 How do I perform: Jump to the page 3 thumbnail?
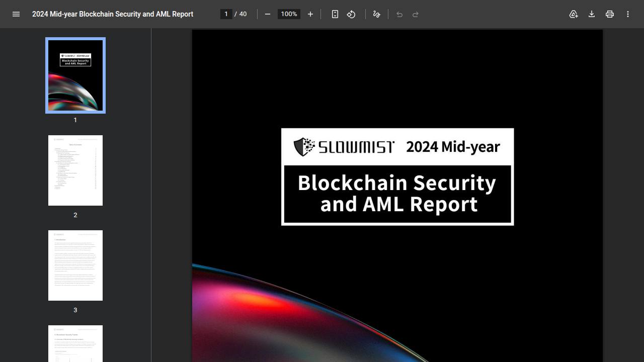(75, 265)
